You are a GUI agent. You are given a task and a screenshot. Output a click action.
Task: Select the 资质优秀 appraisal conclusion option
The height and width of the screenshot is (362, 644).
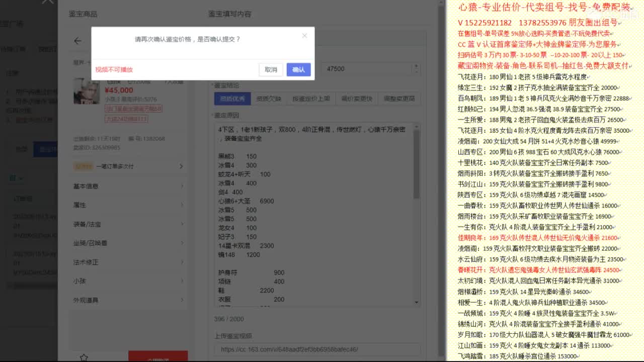(x=232, y=99)
